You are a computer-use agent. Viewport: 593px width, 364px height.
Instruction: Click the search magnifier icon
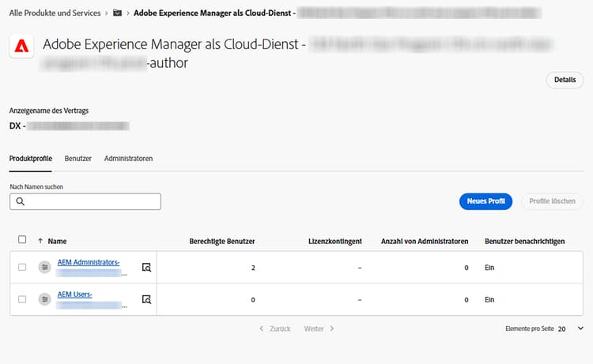(x=21, y=201)
